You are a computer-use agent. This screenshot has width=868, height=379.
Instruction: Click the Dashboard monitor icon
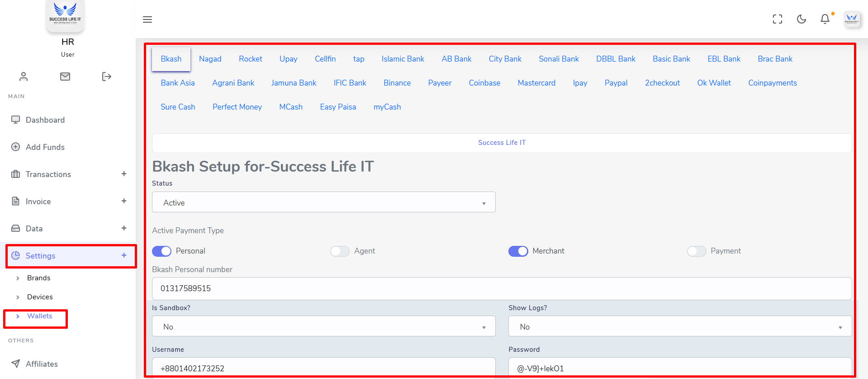coord(16,120)
